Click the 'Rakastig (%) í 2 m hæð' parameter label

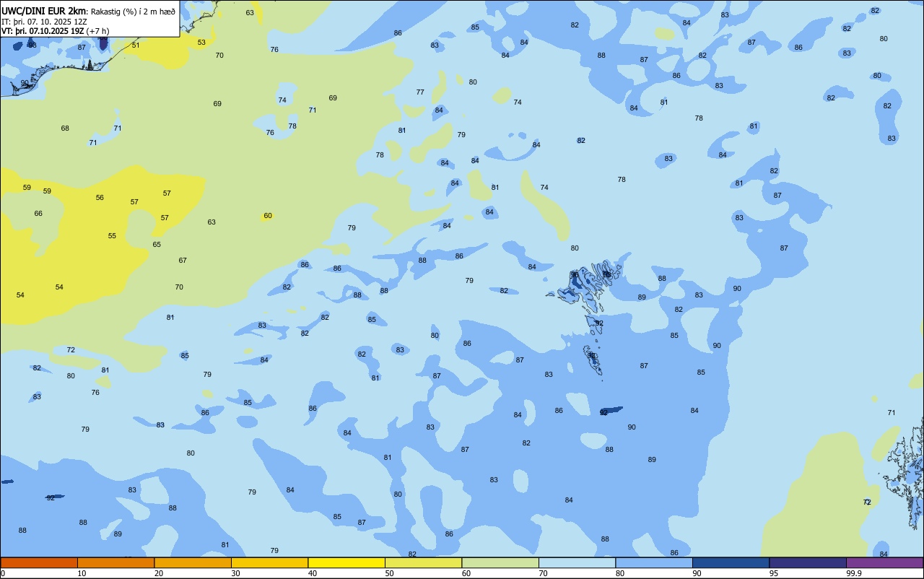pyautogui.click(x=133, y=11)
